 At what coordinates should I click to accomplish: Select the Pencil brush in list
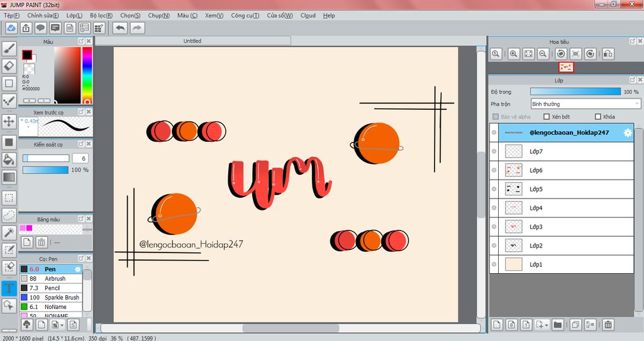tap(52, 288)
